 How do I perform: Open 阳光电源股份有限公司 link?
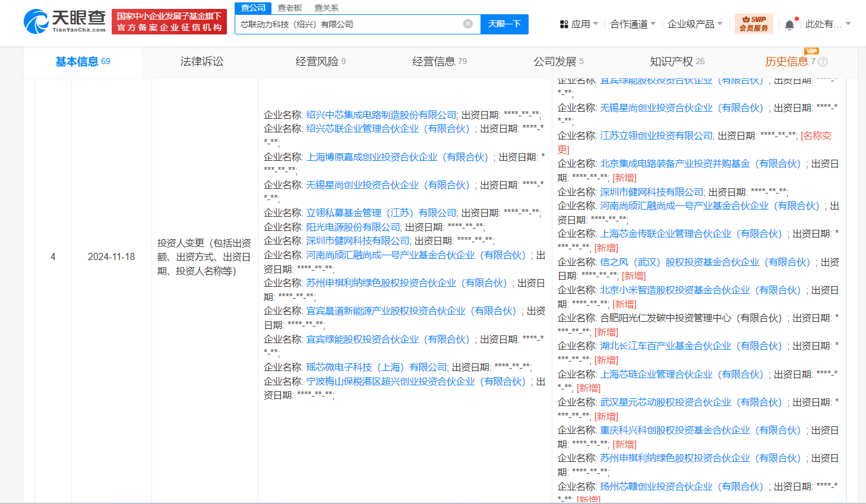click(353, 227)
